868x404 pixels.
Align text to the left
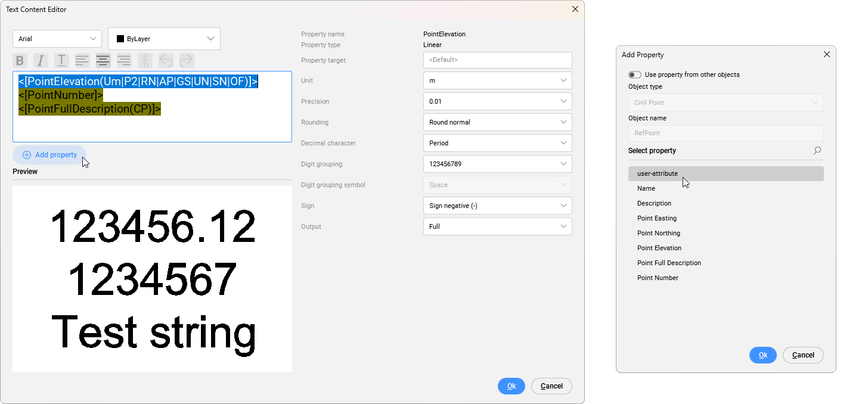82,61
